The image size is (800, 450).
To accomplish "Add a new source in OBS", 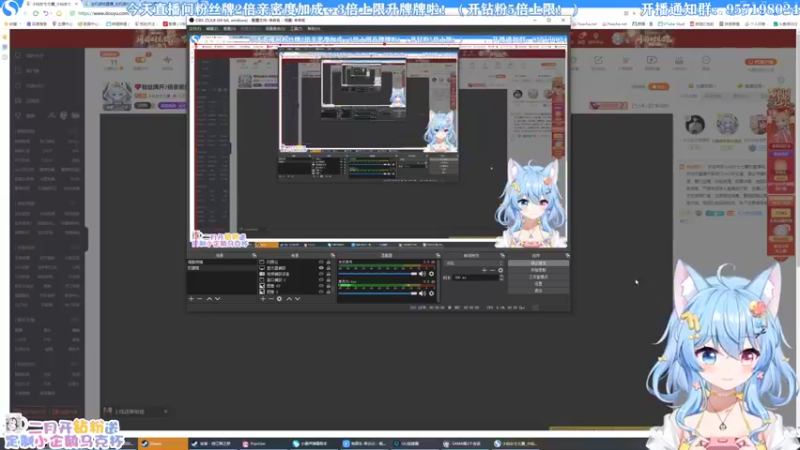I will 263,298.
